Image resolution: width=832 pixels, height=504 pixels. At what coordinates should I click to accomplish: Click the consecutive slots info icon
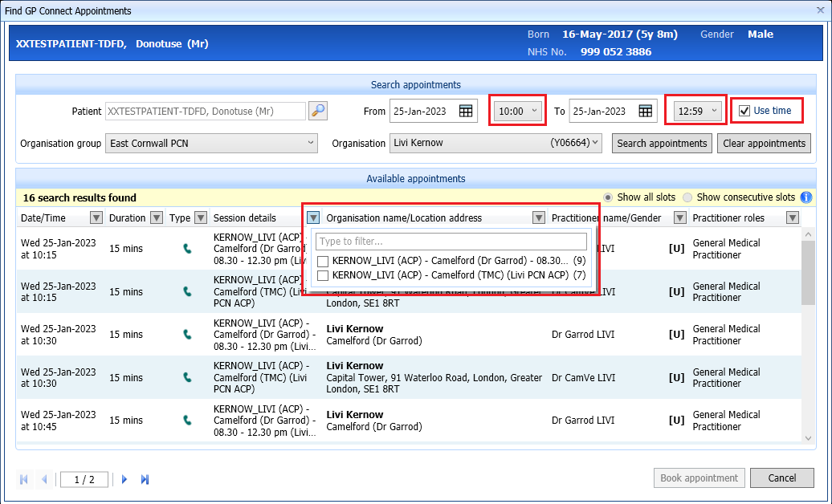[x=806, y=197]
